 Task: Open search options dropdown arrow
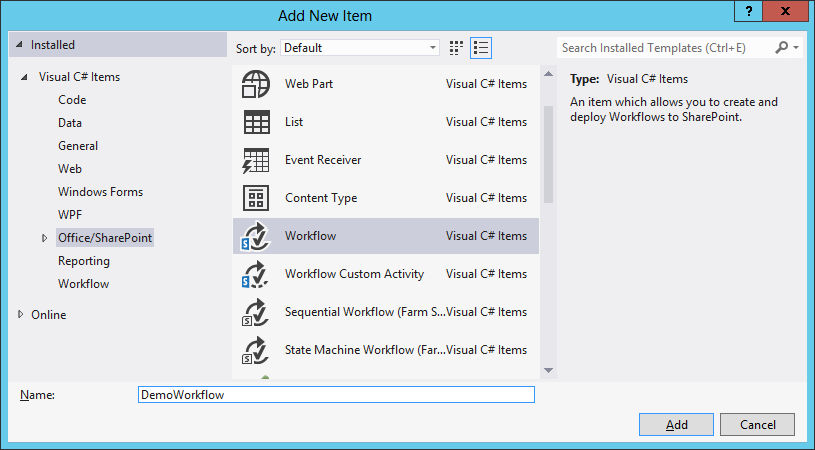pyautogui.click(x=796, y=48)
